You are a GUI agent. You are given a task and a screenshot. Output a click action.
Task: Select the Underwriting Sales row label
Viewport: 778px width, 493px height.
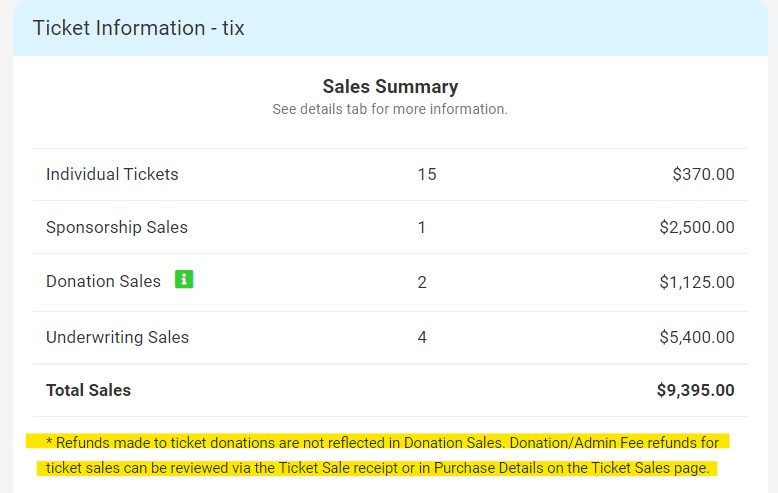click(x=117, y=337)
